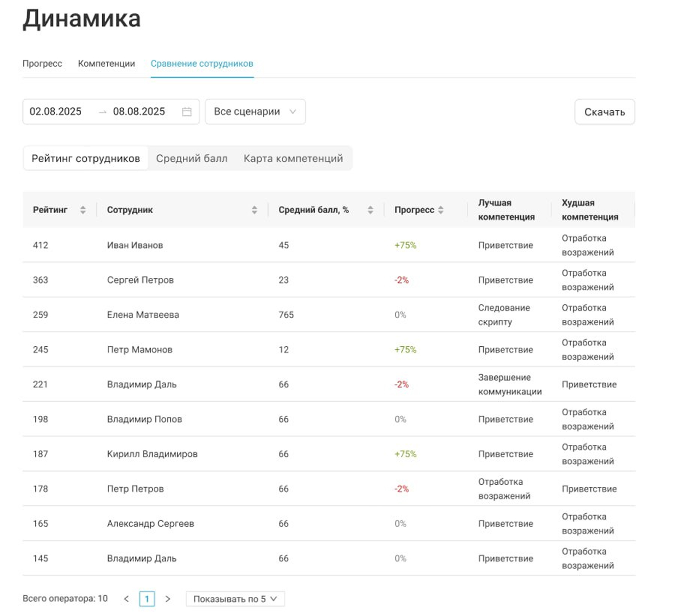
Task: Click the employee name Иван Иванов
Action: [135, 245]
